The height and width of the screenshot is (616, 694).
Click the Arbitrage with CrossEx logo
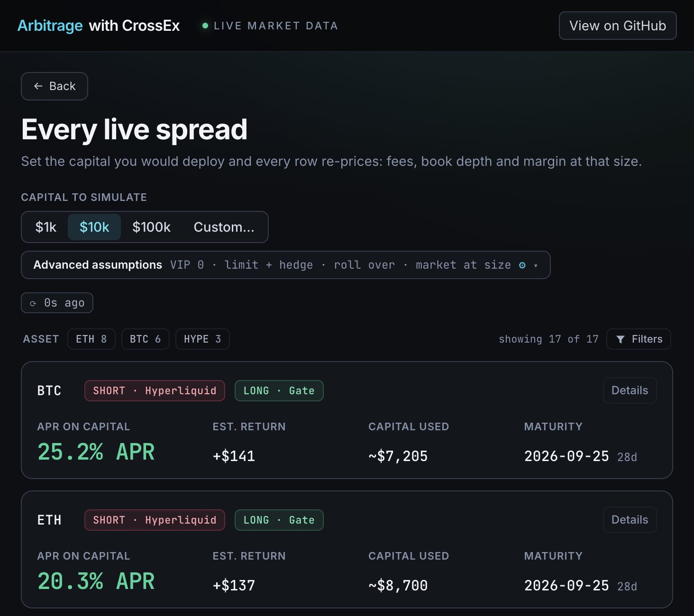[99, 26]
